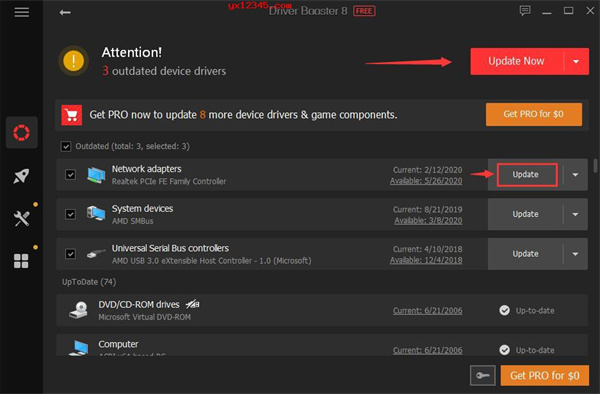Uncheck the System devices checkbox
This screenshot has height=394, width=600.
(x=70, y=214)
